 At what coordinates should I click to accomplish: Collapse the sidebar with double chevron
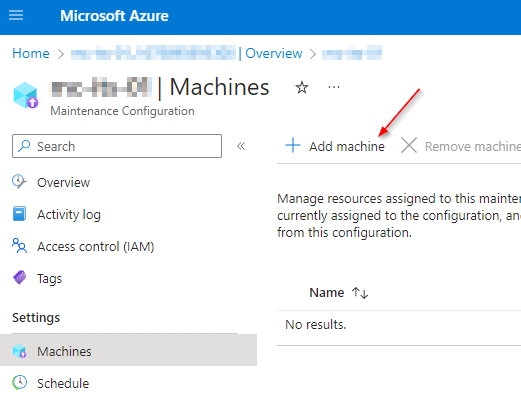pos(241,146)
